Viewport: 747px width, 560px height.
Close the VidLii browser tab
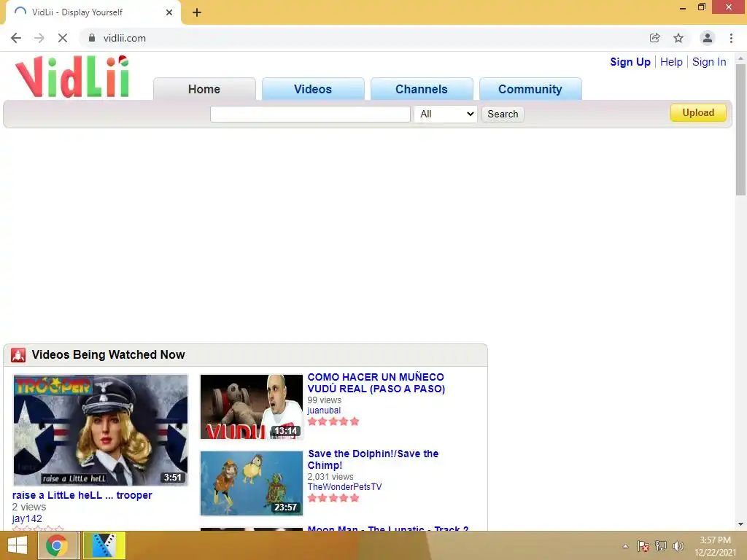(x=169, y=12)
